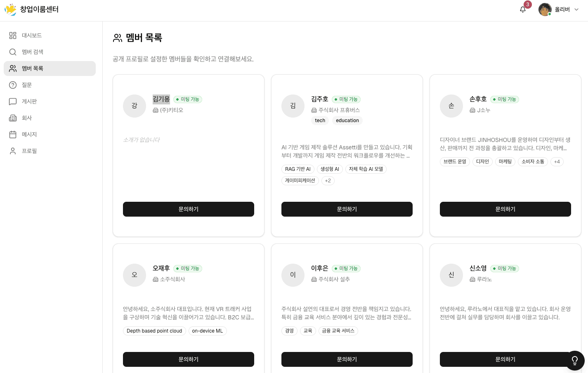
Task: Open the notifications bell
Action: point(523,9)
